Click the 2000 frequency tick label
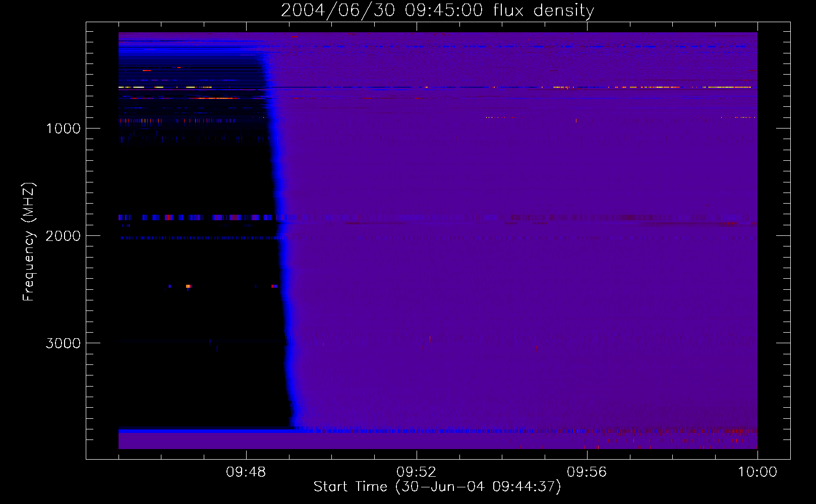This screenshot has width=816, height=504. [63, 236]
